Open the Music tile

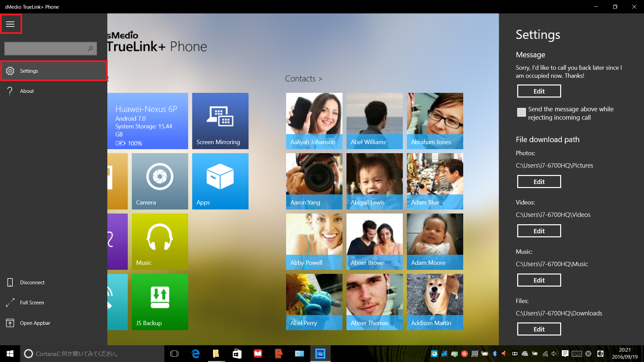160,242
